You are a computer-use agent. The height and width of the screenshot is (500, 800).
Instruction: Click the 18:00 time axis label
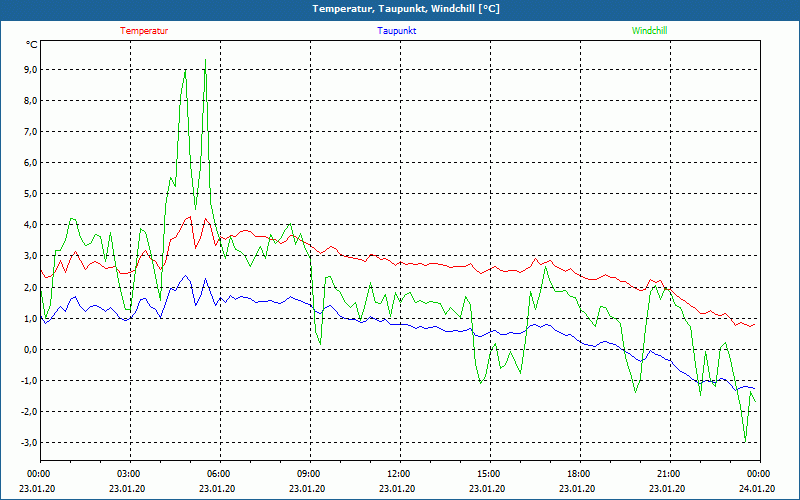[580, 473]
